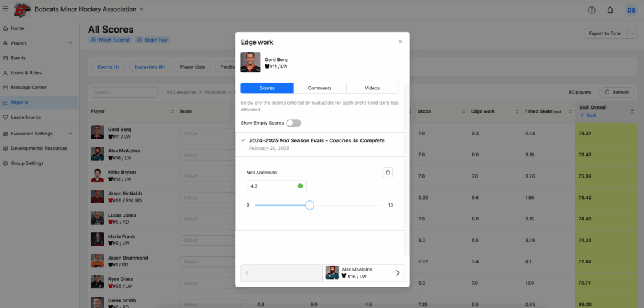Screen dimensions: 644x308
Task: Open the notifications bell icon
Action: point(609,10)
